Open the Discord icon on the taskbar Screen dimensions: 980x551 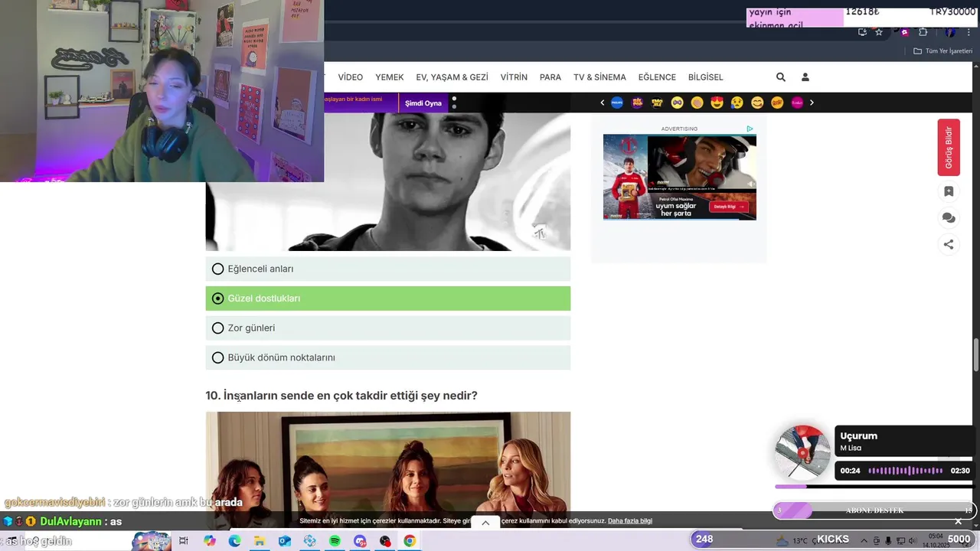[360, 541]
